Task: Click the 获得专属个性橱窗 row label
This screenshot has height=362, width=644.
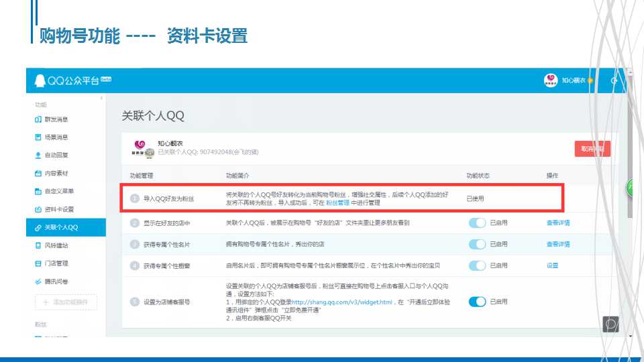Action: pyautogui.click(x=167, y=266)
